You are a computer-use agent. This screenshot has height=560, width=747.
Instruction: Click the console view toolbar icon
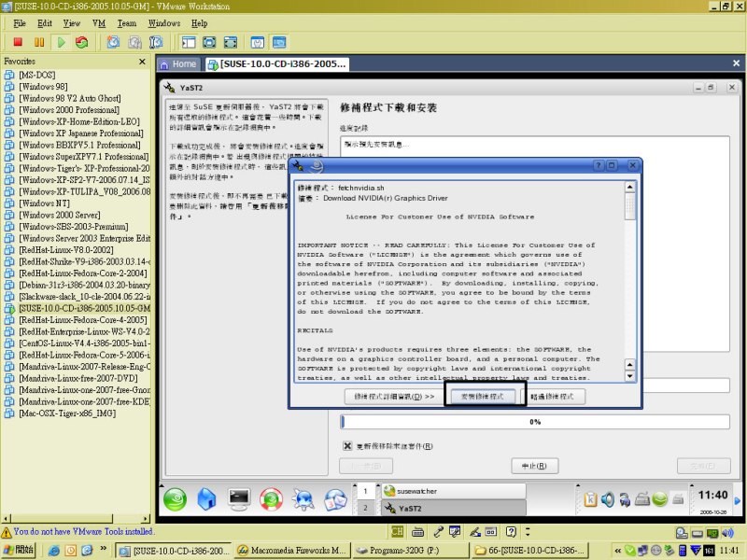point(279,42)
